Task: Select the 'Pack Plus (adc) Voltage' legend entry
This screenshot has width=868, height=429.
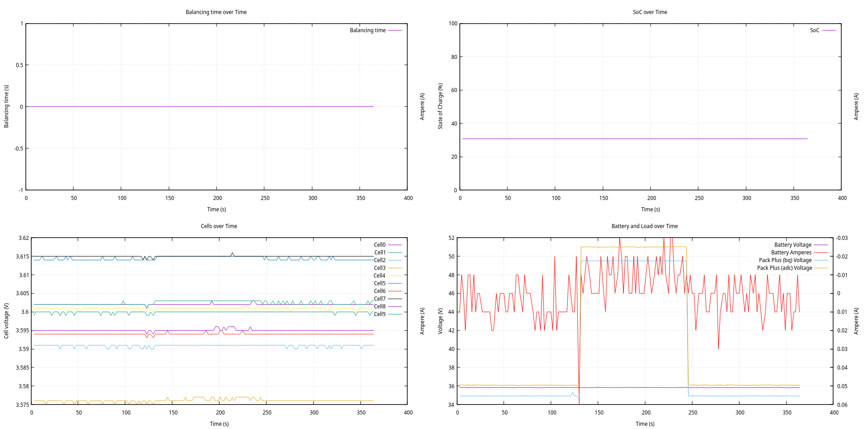Action: click(x=792, y=268)
